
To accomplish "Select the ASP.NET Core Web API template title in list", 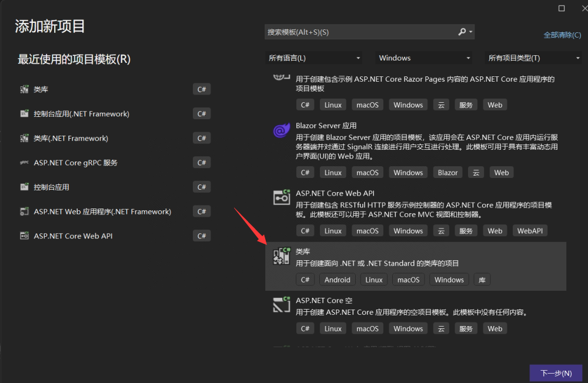I will pyautogui.click(x=335, y=193).
